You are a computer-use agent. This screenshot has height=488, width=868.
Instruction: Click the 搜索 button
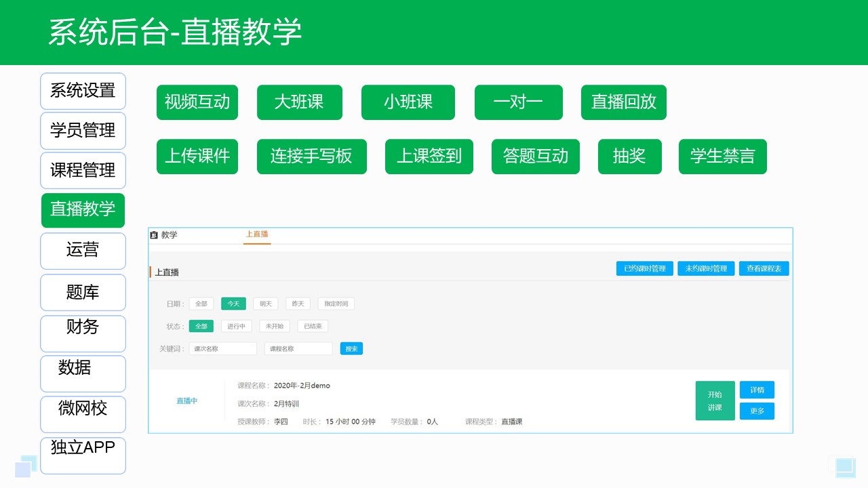click(x=351, y=348)
